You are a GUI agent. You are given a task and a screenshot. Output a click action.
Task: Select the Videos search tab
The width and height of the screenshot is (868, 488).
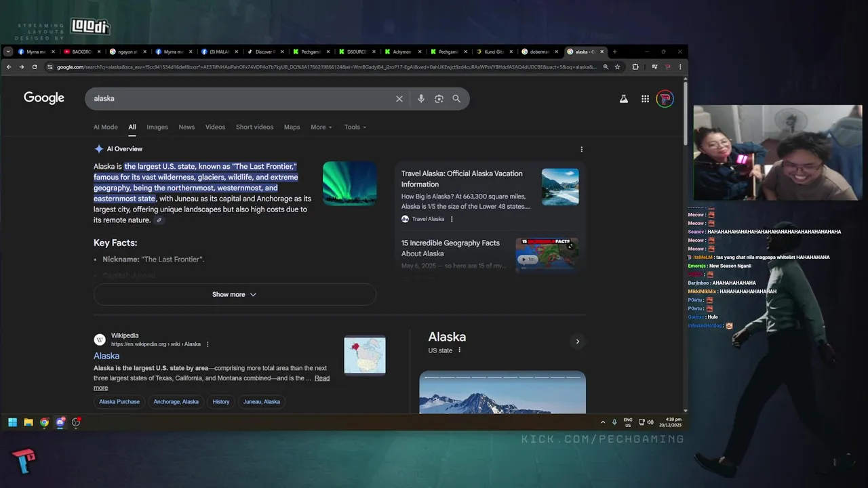pyautogui.click(x=215, y=127)
